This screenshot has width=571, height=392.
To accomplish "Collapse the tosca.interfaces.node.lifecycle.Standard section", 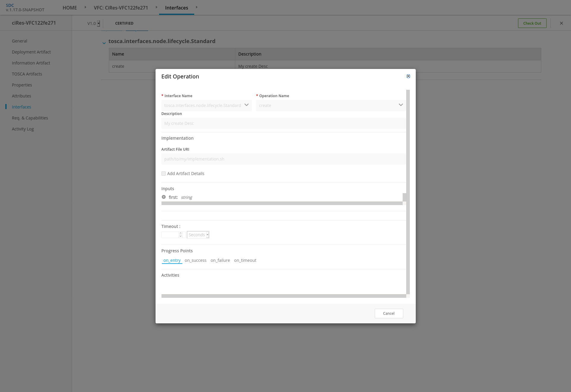I will click(x=104, y=43).
